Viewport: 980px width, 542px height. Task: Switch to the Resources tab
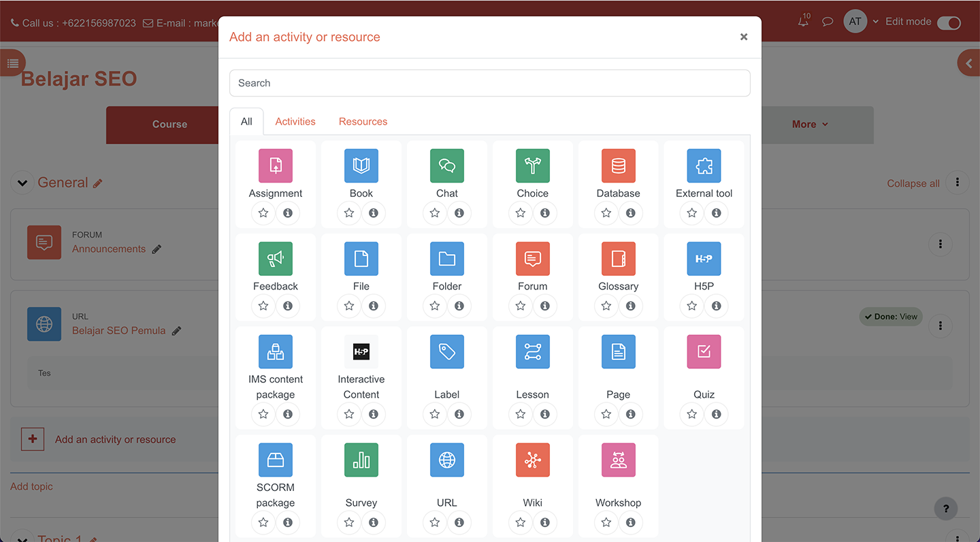click(x=363, y=122)
